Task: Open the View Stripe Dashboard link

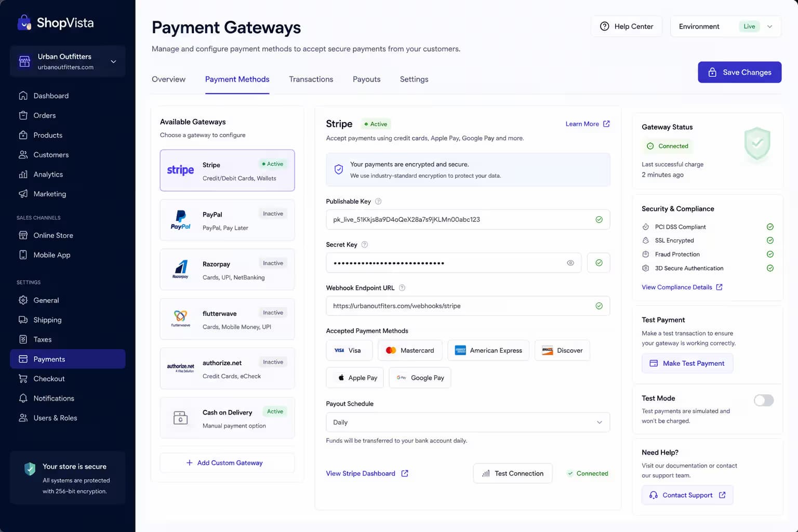Action: click(367, 473)
